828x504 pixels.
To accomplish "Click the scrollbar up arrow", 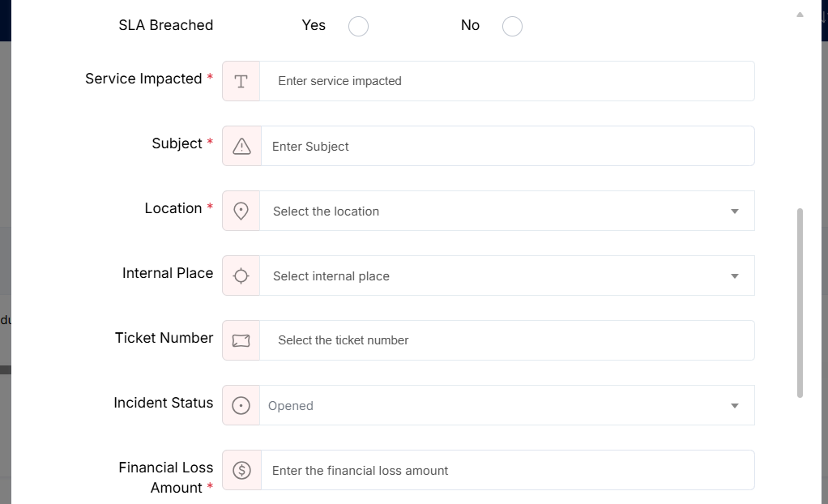I will [800, 15].
